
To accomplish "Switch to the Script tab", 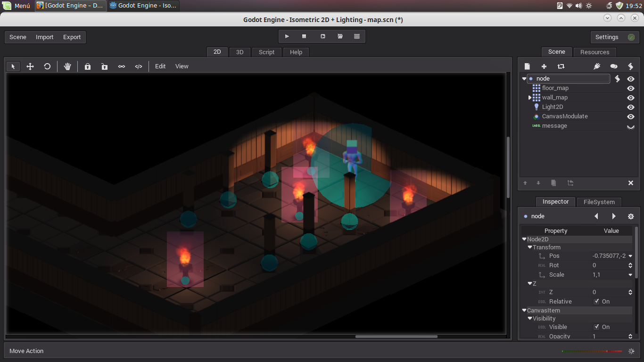I will click(x=266, y=52).
